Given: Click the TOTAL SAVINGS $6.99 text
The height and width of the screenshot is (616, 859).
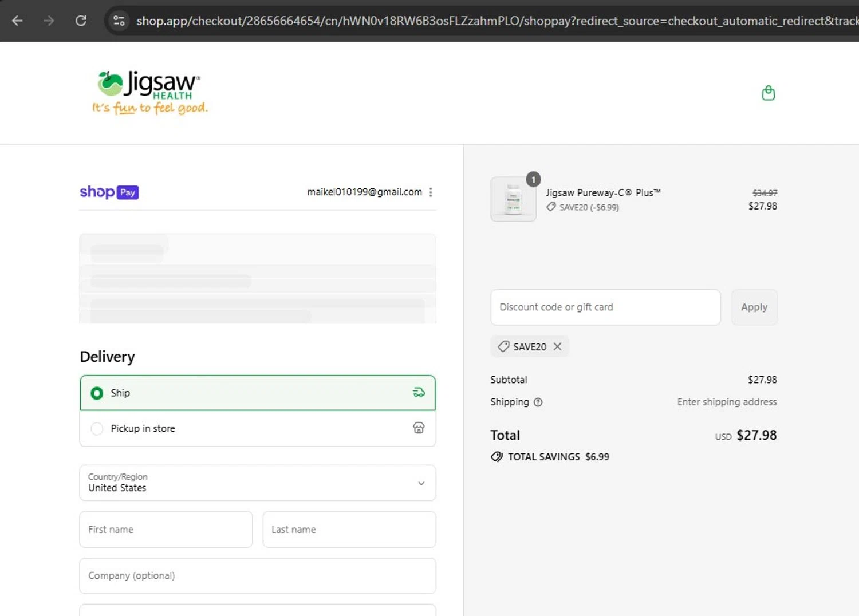Looking at the screenshot, I should click(558, 456).
